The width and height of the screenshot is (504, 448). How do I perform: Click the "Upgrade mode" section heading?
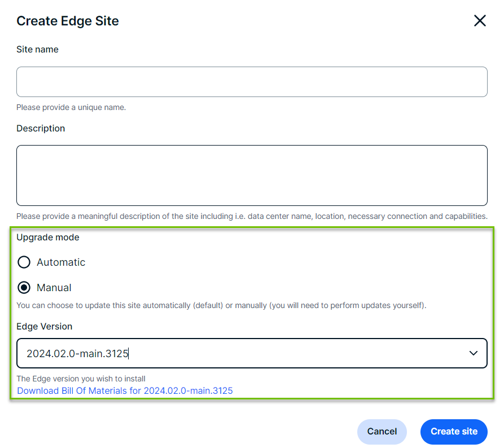[48, 238]
